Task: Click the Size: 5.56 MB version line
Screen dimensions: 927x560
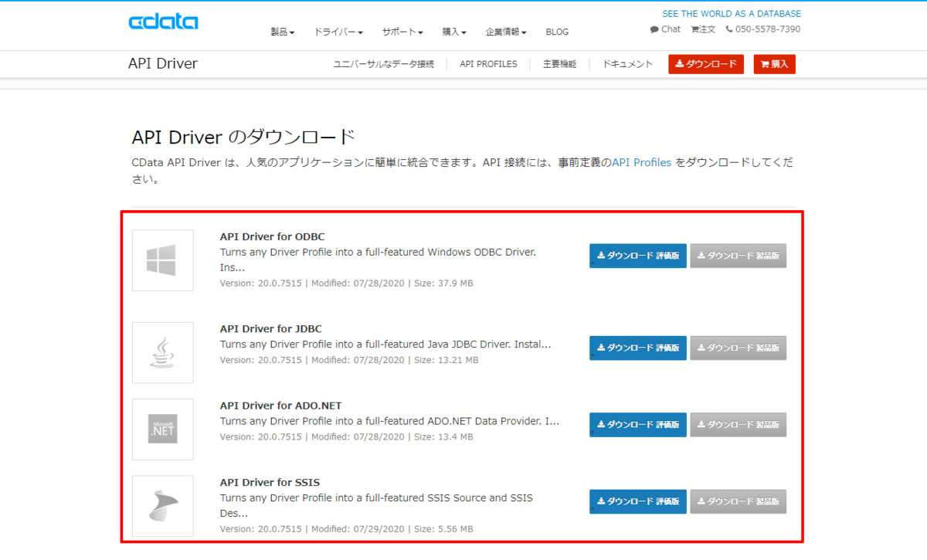Action: pos(347,529)
